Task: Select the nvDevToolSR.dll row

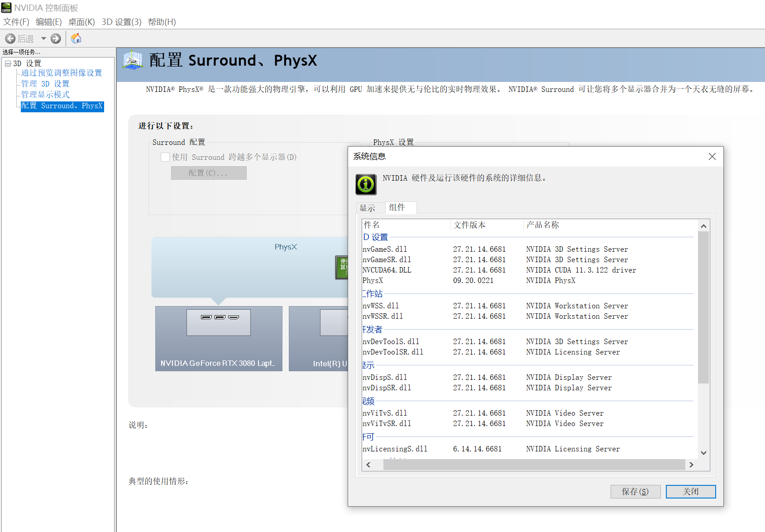Action: (527, 352)
